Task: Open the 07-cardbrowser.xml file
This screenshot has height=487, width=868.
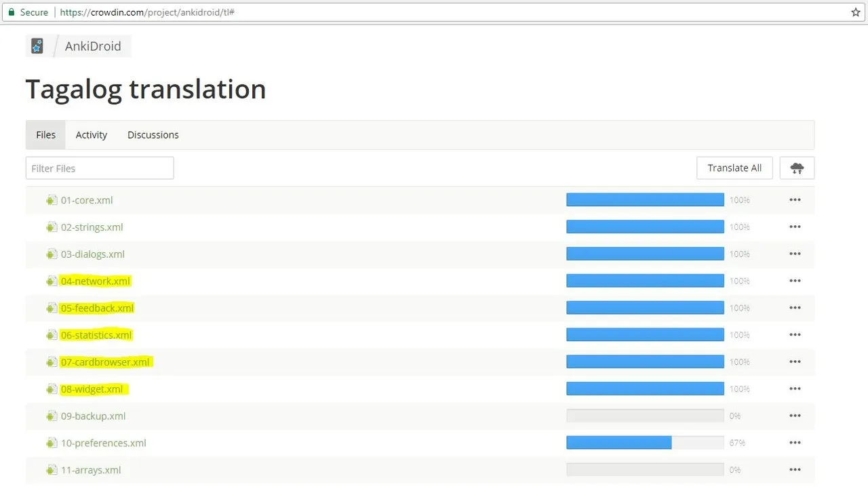Action: coord(105,362)
